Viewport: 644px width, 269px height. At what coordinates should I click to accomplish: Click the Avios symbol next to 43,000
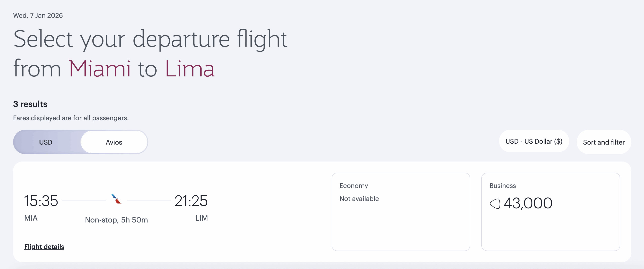(x=495, y=203)
